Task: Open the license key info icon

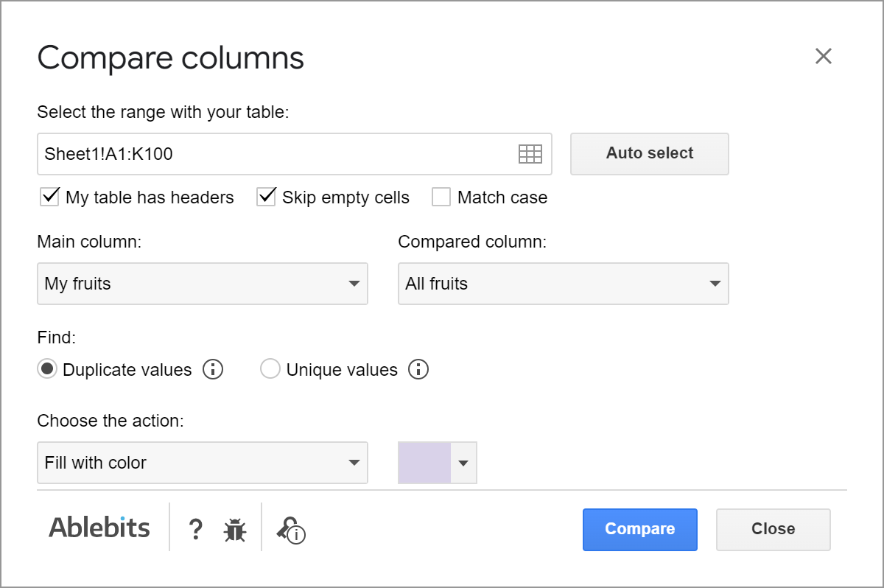Action: pos(291,530)
